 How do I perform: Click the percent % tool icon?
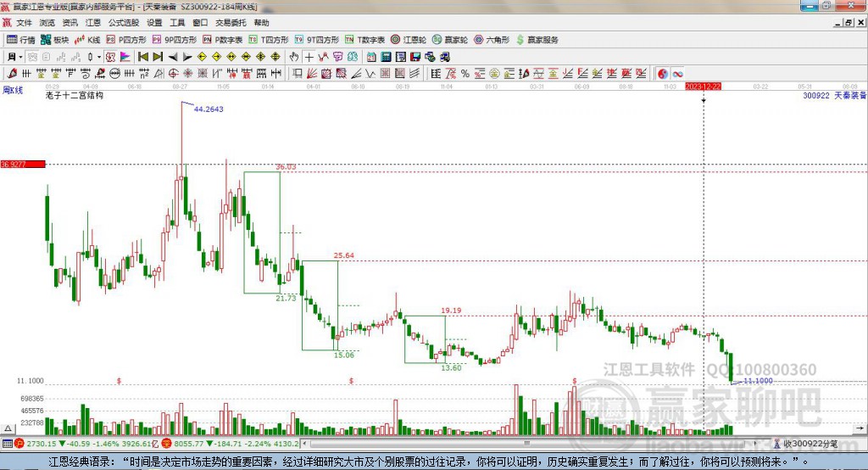point(465,74)
